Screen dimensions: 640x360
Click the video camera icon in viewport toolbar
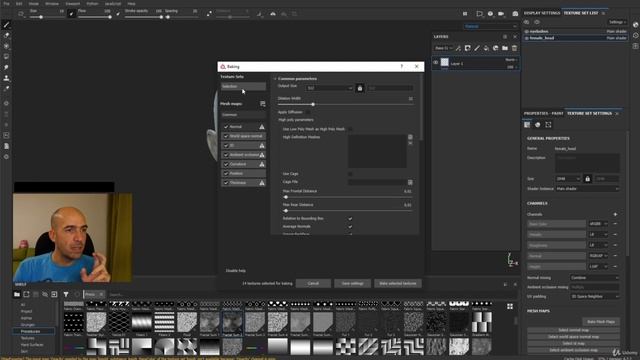tap(501, 14)
